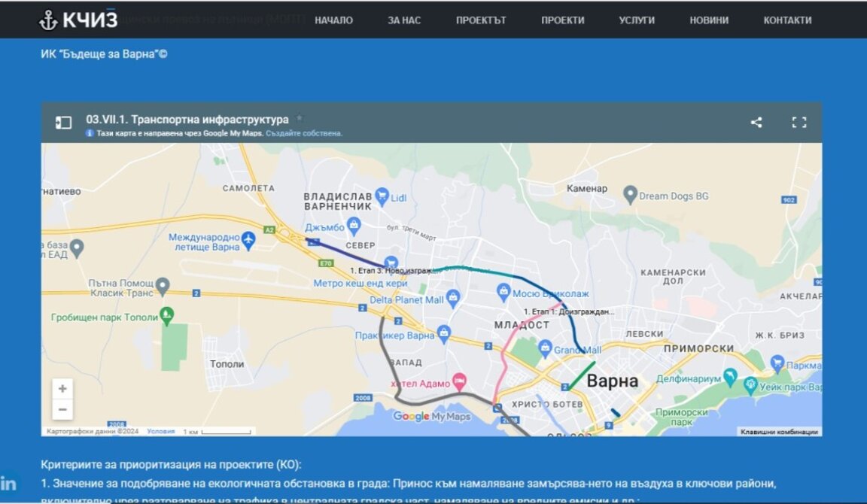Zoom in on the map
867x504 pixels.
pyautogui.click(x=62, y=389)
